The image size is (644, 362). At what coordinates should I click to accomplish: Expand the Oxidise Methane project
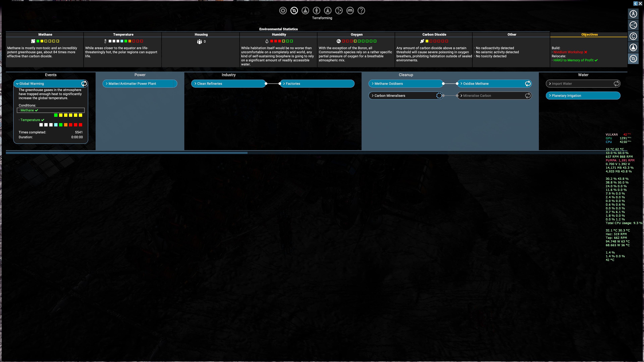[x=461, y=84]
